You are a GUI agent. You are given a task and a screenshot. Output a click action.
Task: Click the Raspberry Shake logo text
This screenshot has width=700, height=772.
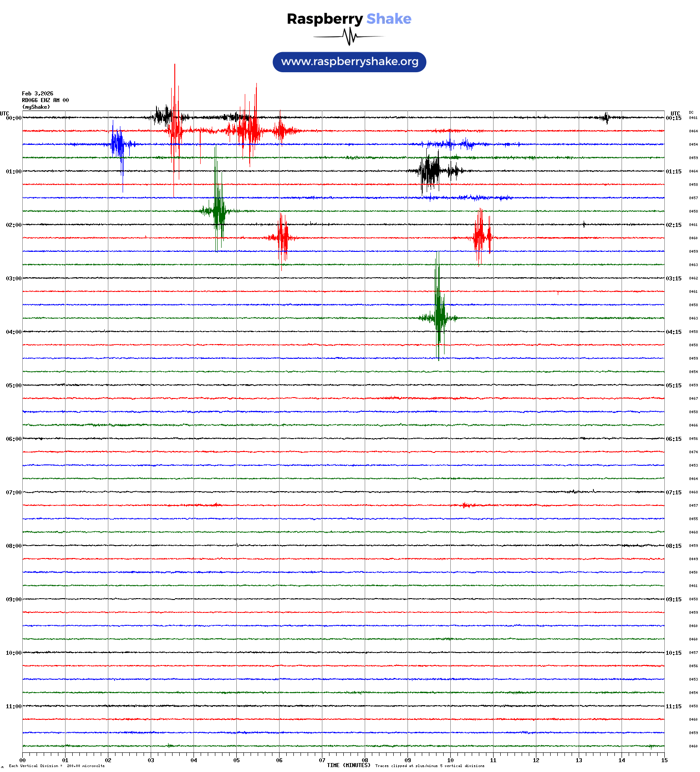coord(349,19)
